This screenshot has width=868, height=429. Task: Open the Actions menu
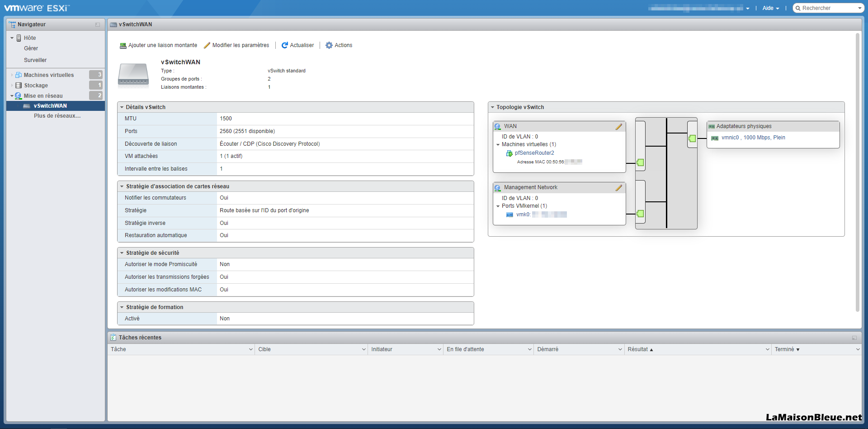coord(339,45)
